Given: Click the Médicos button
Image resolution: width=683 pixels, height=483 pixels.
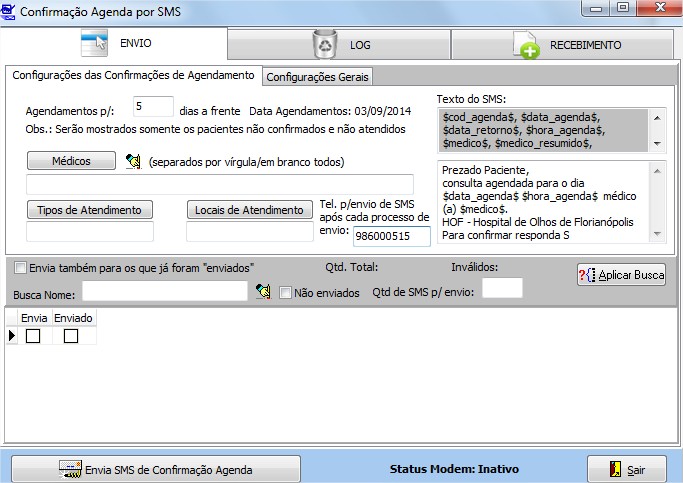Looking at the screenshot, I should coord(71,161).
